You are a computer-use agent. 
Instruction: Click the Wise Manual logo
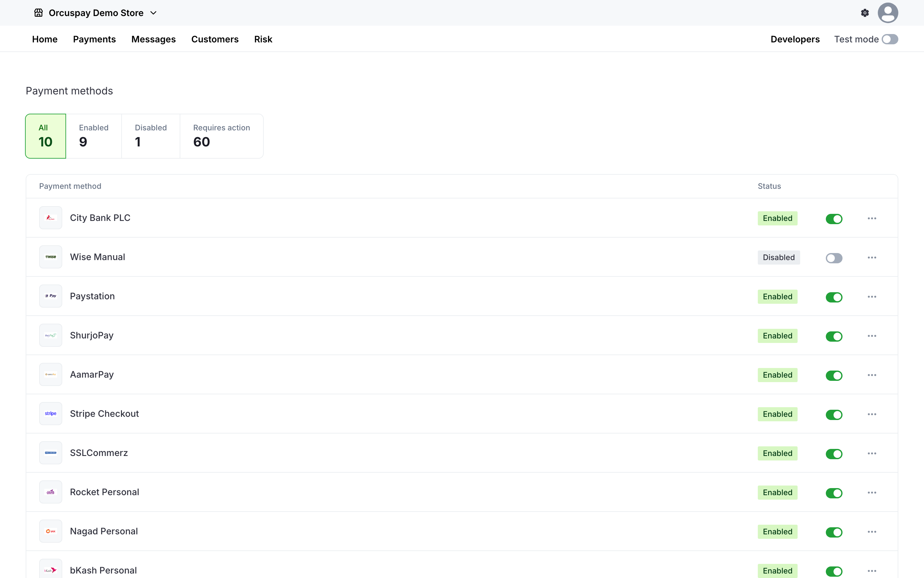[x=50, y=257]
